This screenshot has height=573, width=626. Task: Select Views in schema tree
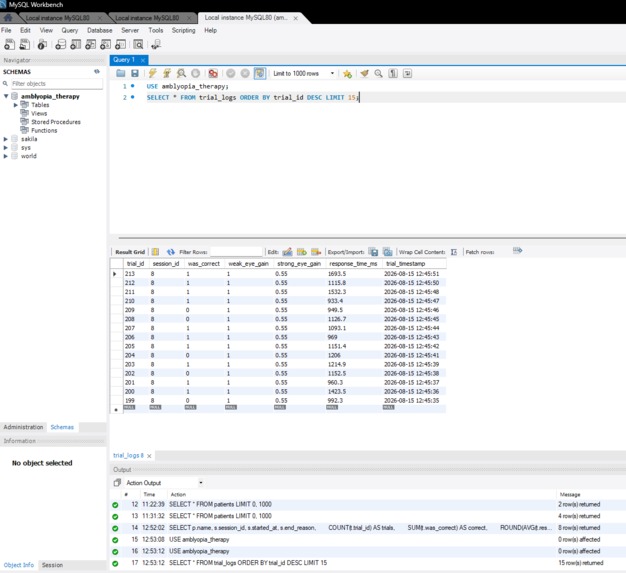pyautogui.click(x=39, y=113)
